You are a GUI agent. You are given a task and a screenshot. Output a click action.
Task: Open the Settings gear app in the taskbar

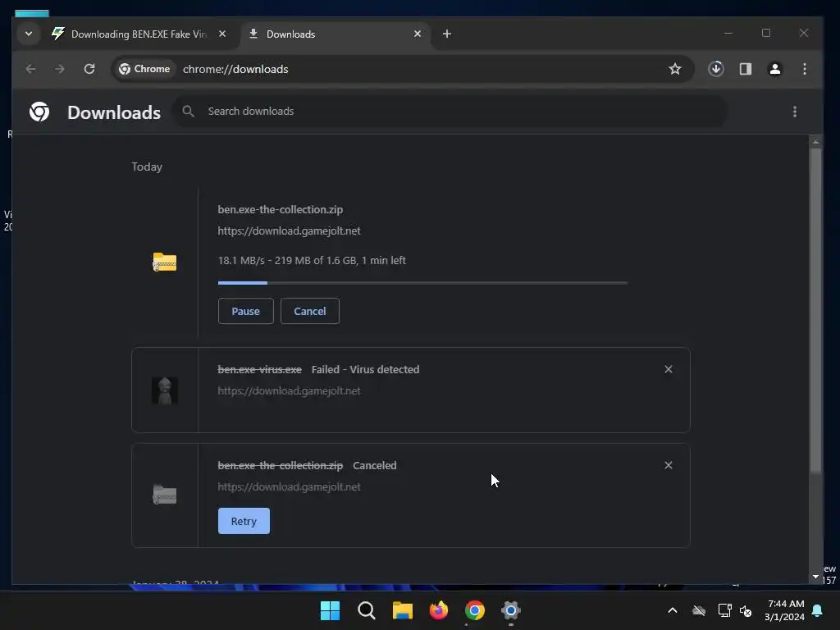(511, 610)
